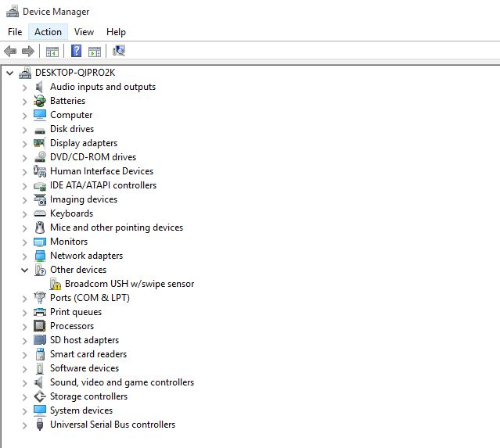
Task: Click the DESKTOP-QIPRO2K computer icon
Action: pyautogui.click(x=25, y=73)
